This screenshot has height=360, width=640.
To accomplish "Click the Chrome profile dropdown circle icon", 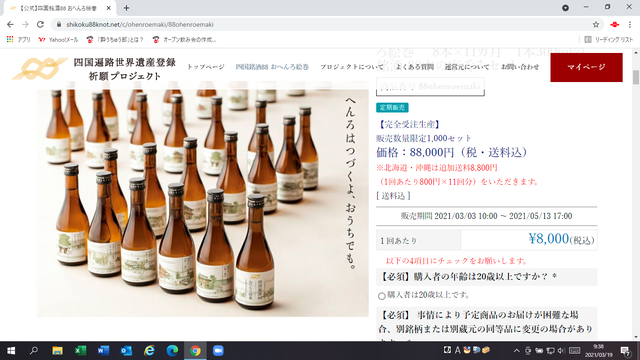I will [565, 8].
